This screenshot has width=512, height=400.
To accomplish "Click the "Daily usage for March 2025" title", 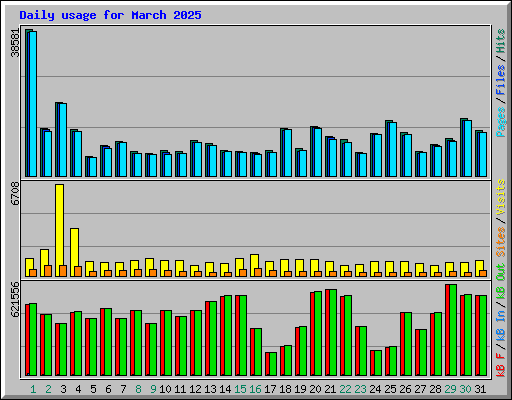I will click(x=110, y=15).
